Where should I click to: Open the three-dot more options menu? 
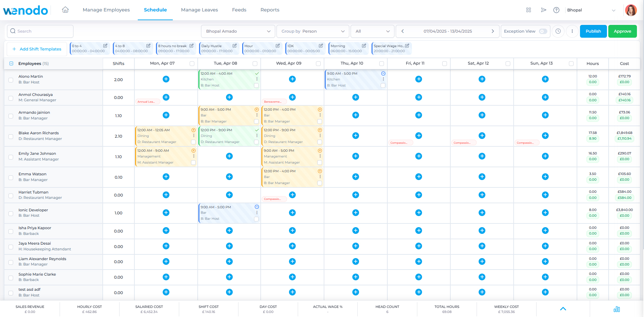572,31
